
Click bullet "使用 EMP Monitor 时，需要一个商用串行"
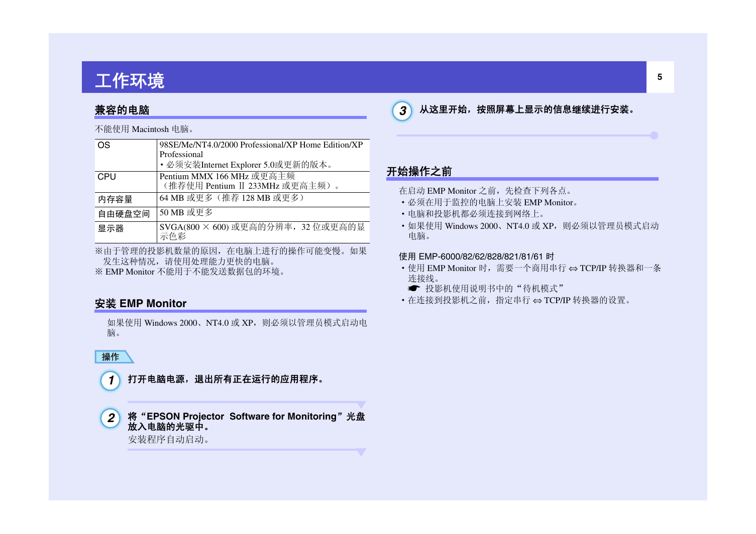click(531, 273)
